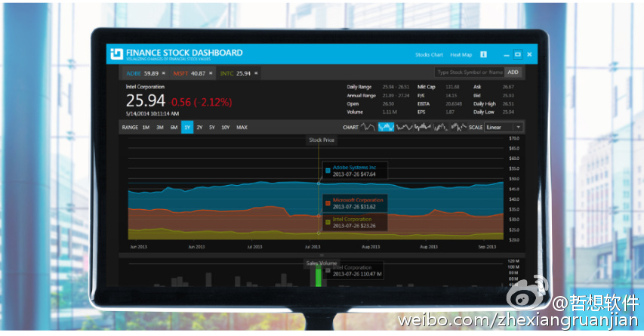Click the EBITA label
Image resolution: width=644 pixels, height=336 pixels.
[424, 104]
